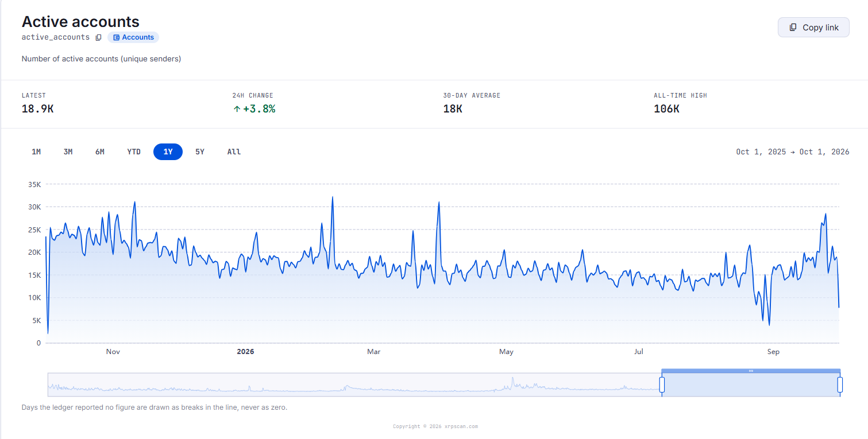Viewport: 868px width, 439px height.
Task: Click the highlighted navigator selection window
Action: pos(751,384)
